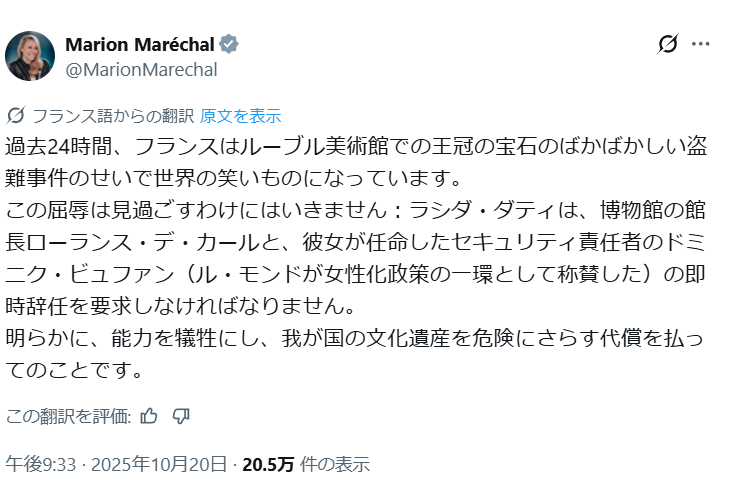Screen dimensions: 730x487
Task: Click the この翻訳を評価 label
Action: pos(68,416)
